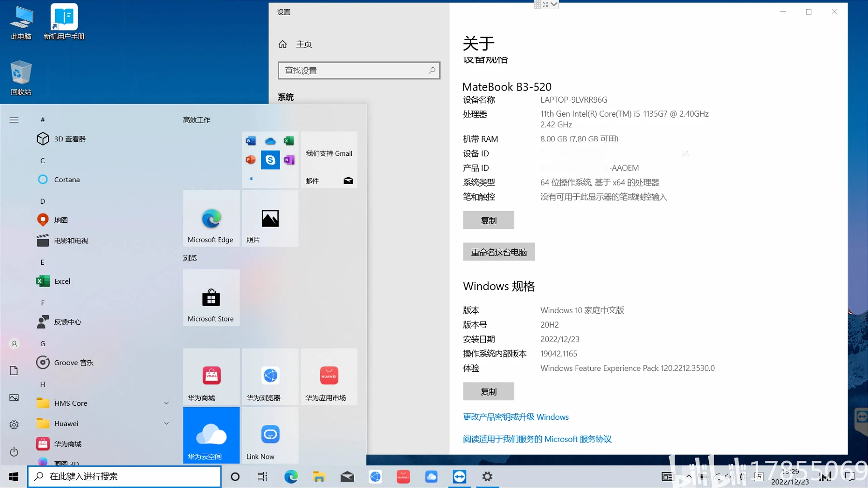Open 3D 查看器 from the Start menu
This screenshot has width=868, height=488.
point(69,138)
